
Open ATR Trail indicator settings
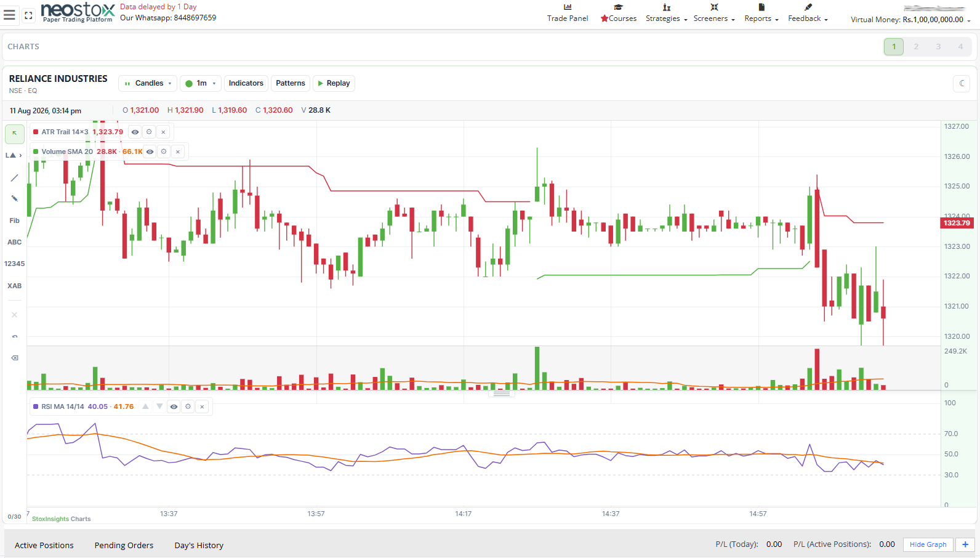[149, 132]
